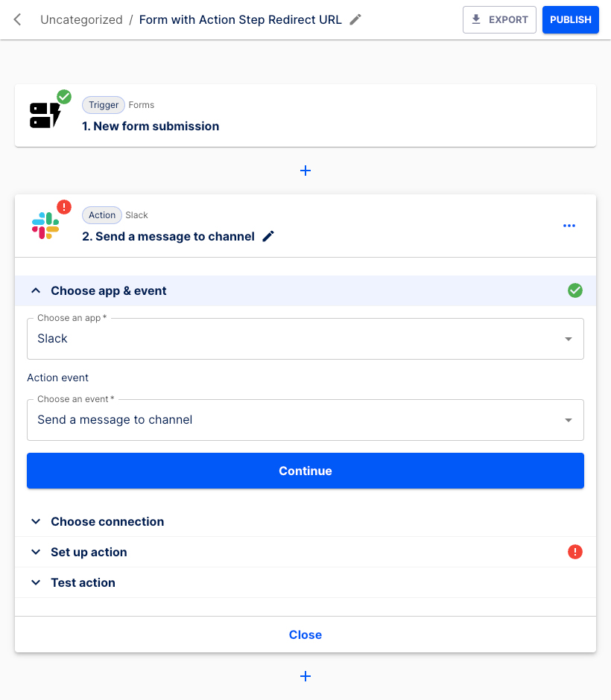
Task: Click the plus to add a step below Slack
Action: (x=305, y=676)
